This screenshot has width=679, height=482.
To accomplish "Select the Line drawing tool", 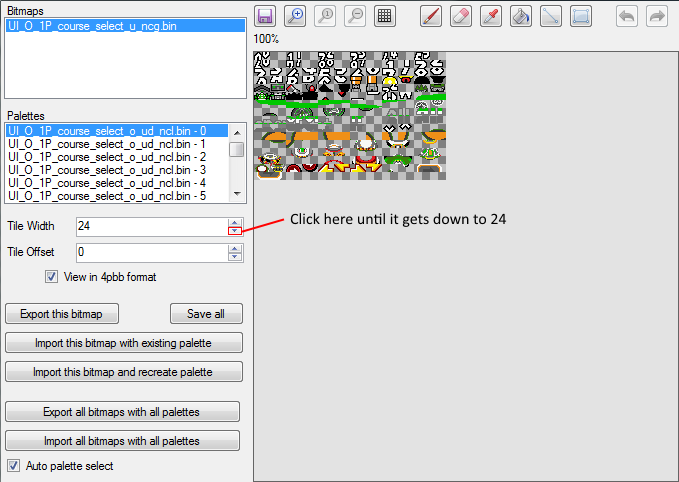I will pyautogui.click(x=551, y=16).
